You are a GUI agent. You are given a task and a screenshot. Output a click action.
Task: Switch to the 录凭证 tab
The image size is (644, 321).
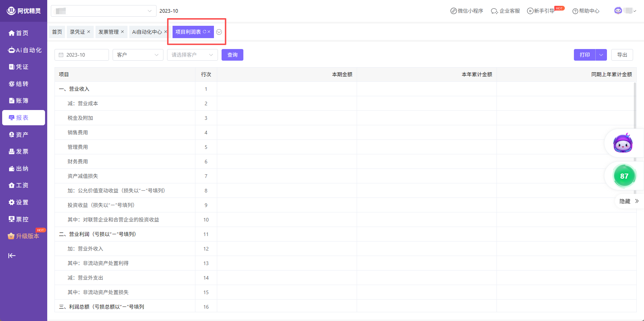pyautogui.click(x=77, y=32)
